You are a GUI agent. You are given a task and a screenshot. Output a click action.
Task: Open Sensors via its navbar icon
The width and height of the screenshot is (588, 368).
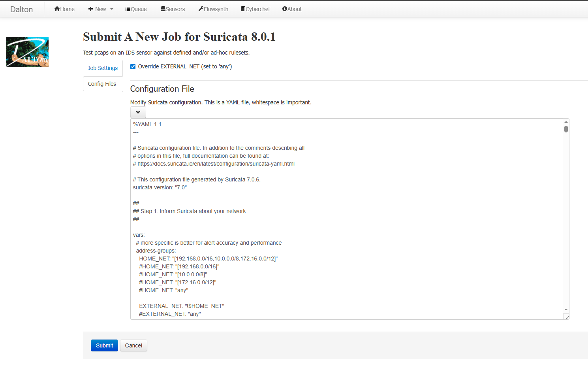tap(163, 9)
